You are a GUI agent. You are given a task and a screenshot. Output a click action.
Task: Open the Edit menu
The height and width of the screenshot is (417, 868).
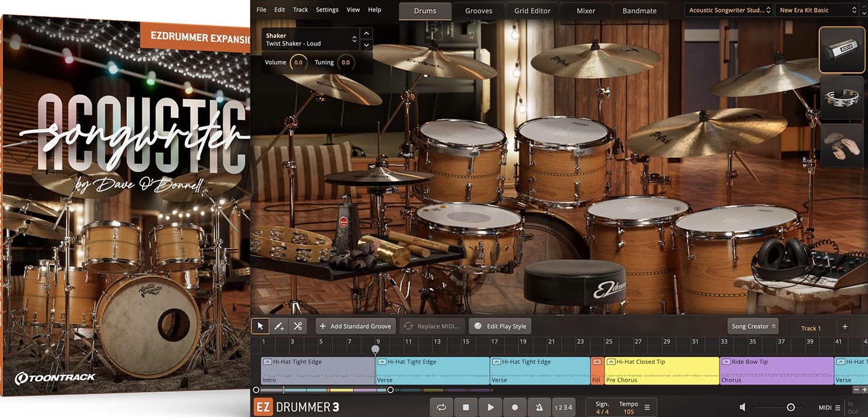279,10
